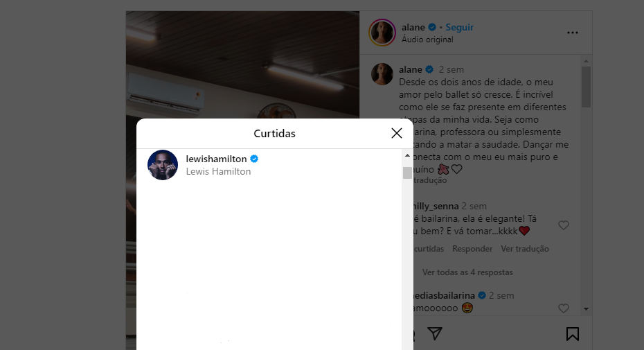Click alane avatar beside the caption
Image resolution: width=644 pixels, height=350 pixels.
pyautogui.click(x=382, y=74)
